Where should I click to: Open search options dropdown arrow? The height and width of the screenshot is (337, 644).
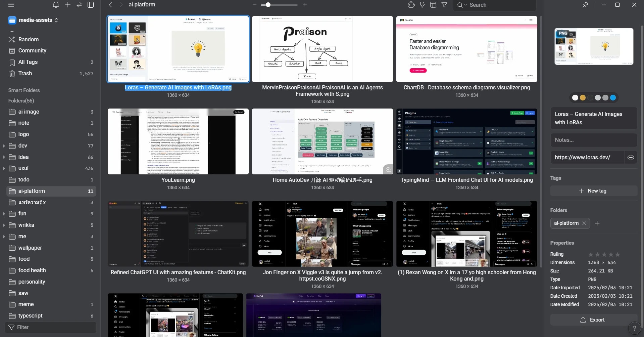click(x=465, y=5)
